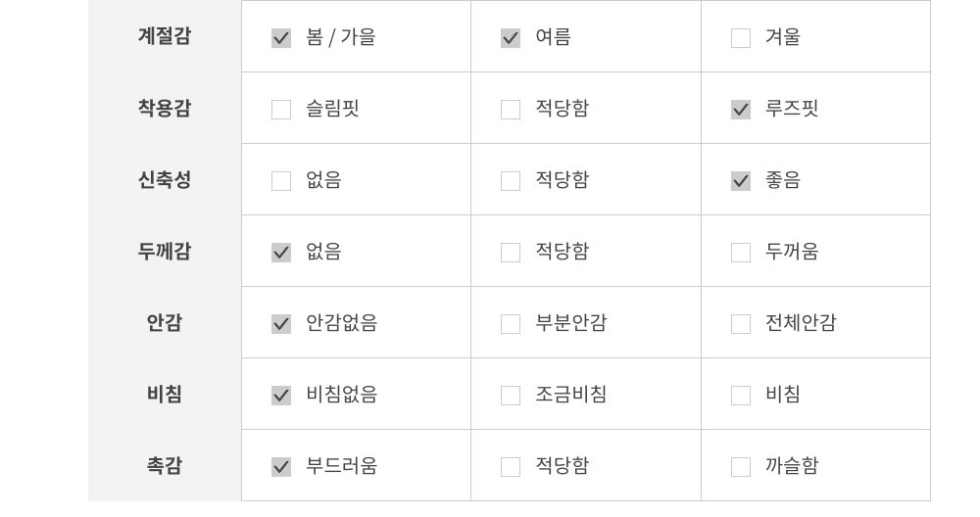Check the 겨울 checkbox
Image resolution: width=980 pixels, height=517 pixels.
[x=741, y=38]
